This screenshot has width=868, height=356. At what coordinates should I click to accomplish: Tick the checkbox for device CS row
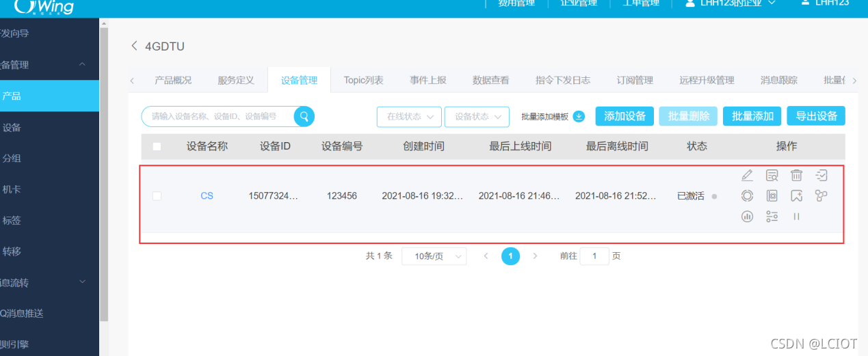157,196
